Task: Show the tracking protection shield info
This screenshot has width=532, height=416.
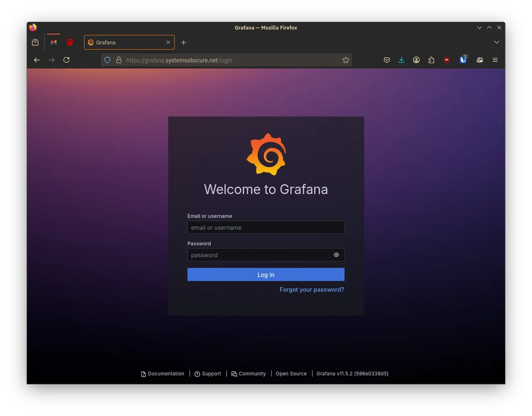Action: (x=108, y=60)
